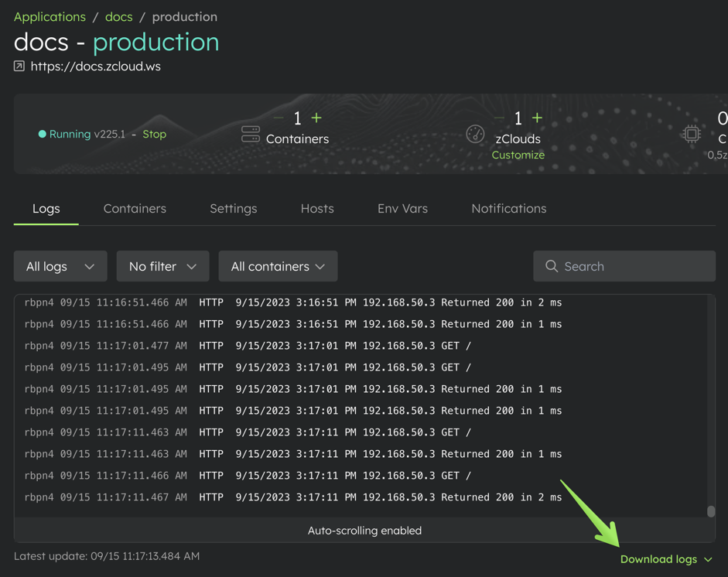Click the external link icon beside the docs URL
Screen dimensions: 728x577
(x=19, y=66)
